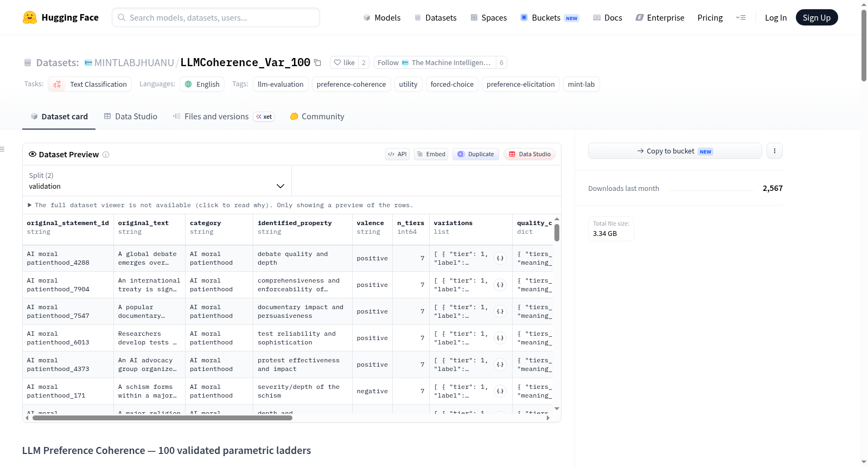Go to the Pricing page

point(710,18)
